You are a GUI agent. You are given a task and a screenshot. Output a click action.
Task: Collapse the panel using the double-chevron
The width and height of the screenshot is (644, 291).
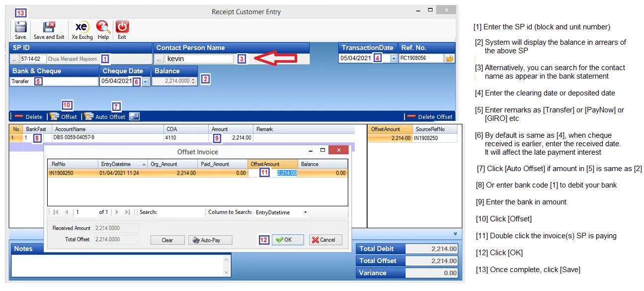point(455,234)
